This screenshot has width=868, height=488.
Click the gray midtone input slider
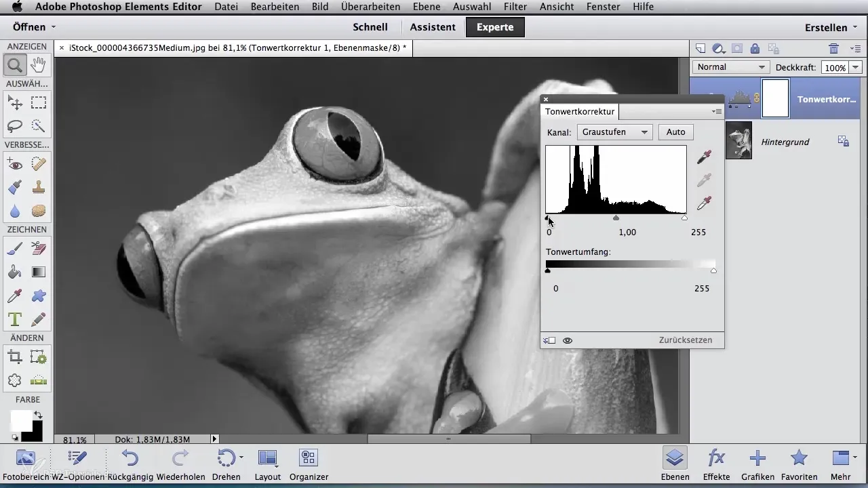[x=616, y=218]
